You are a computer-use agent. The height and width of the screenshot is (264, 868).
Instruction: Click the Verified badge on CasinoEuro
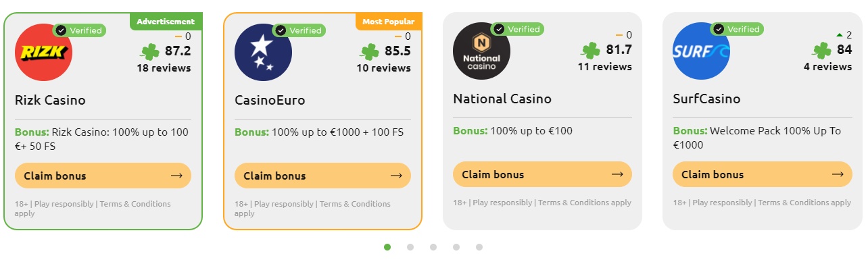tap(299, 30)
